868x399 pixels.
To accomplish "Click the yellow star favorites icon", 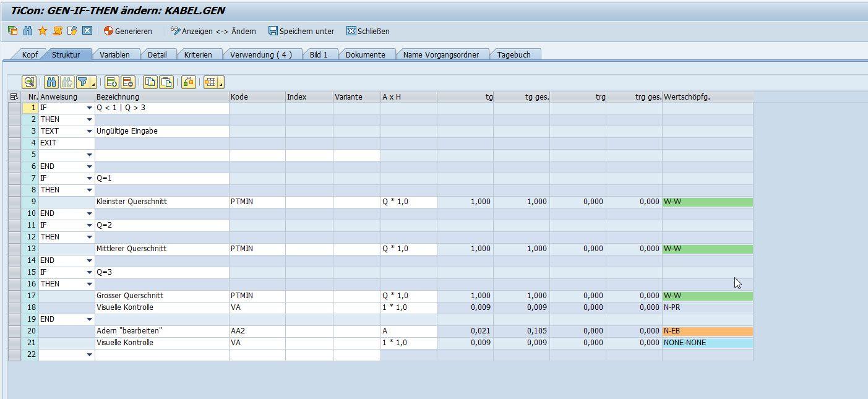I will [x=43, y=31].
